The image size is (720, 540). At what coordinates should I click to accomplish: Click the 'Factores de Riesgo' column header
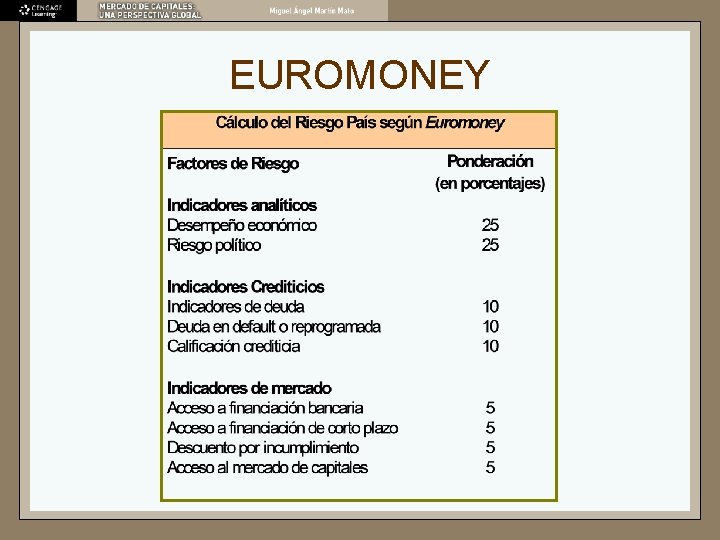click(x=233, y=163)
